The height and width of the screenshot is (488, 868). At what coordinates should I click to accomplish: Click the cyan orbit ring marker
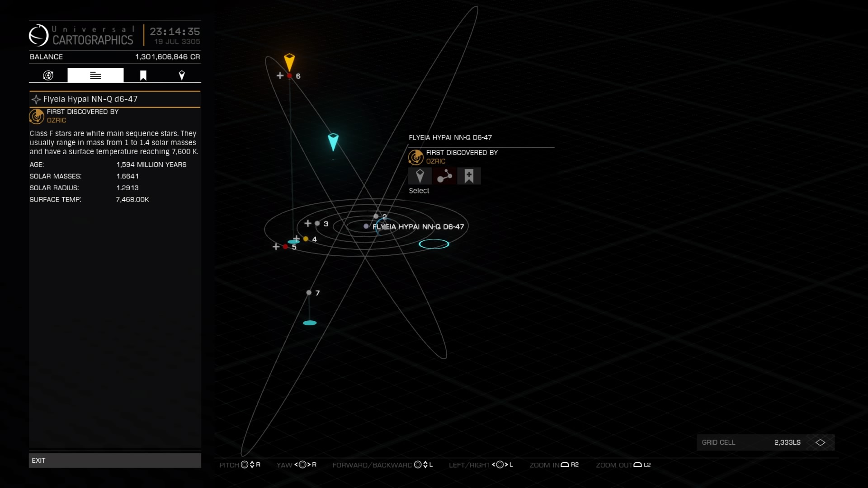point(434,244)
